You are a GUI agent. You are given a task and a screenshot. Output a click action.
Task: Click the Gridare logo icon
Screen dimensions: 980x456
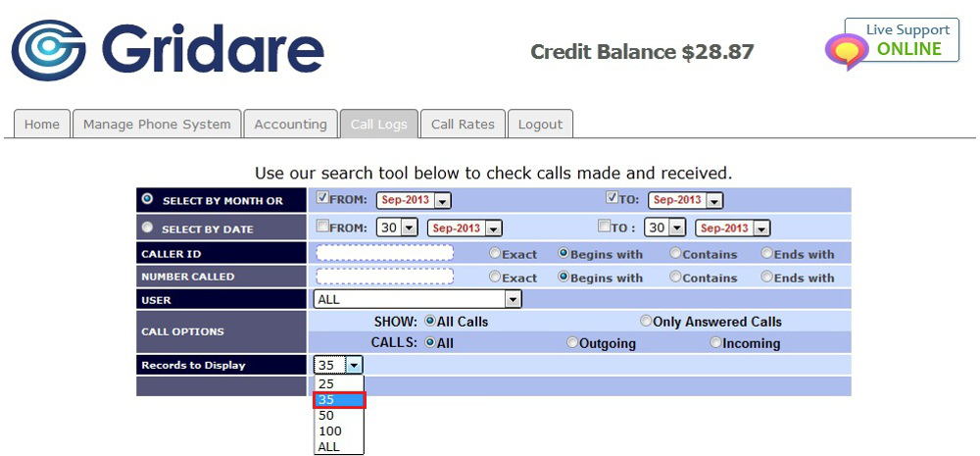click(49, 50)
